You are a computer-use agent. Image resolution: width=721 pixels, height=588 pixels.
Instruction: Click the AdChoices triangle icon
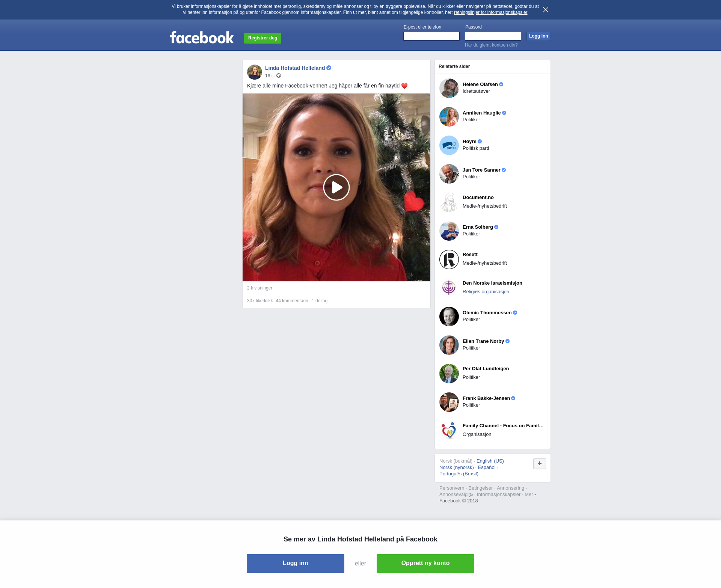click(471, 495)
